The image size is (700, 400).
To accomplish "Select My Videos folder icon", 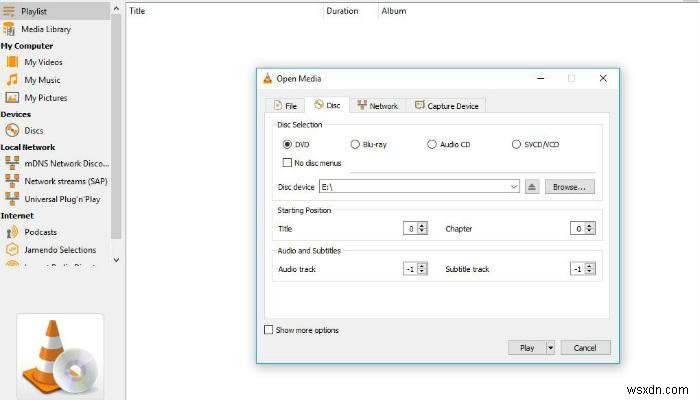I will pyautogui.click(x=12, y=62).
